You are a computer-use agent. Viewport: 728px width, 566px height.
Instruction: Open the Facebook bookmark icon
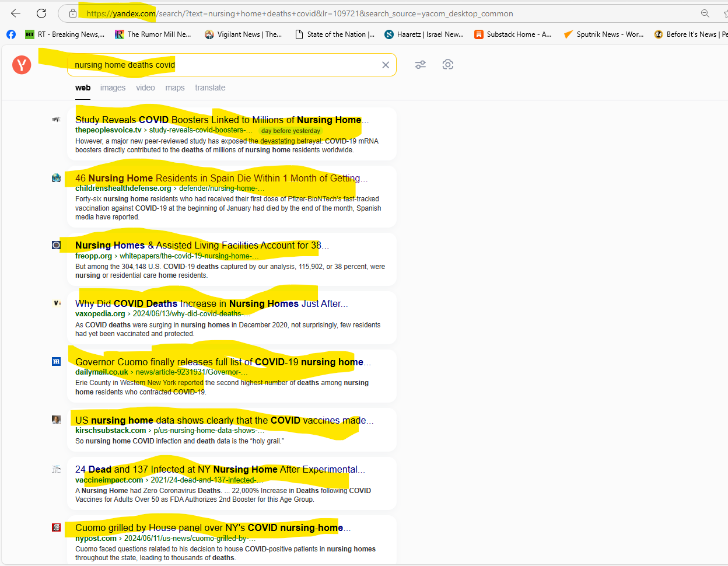[11, 34]
